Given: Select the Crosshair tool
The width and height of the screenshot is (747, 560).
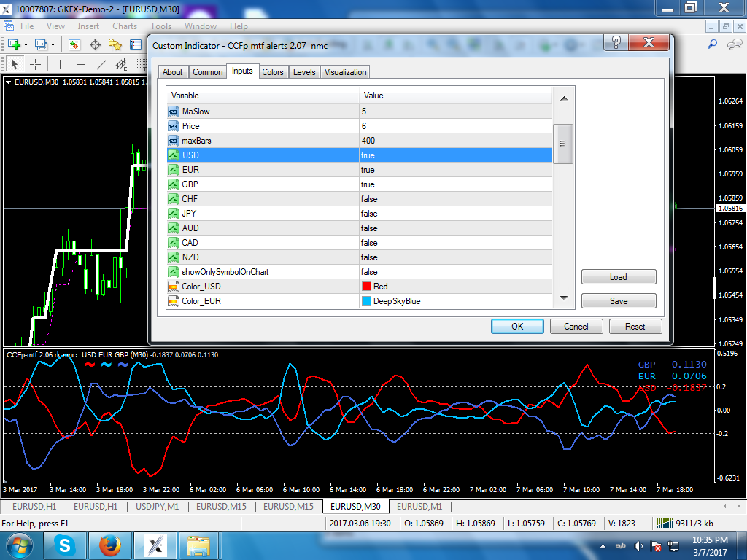Looking at the screenshot, I should (x=35, y=64).
